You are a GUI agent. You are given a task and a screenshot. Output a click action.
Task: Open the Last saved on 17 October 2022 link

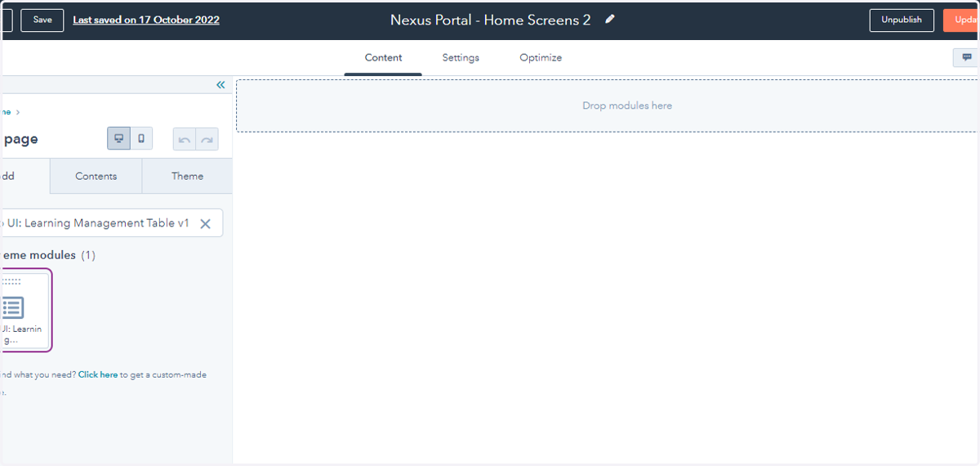point(146,20)
